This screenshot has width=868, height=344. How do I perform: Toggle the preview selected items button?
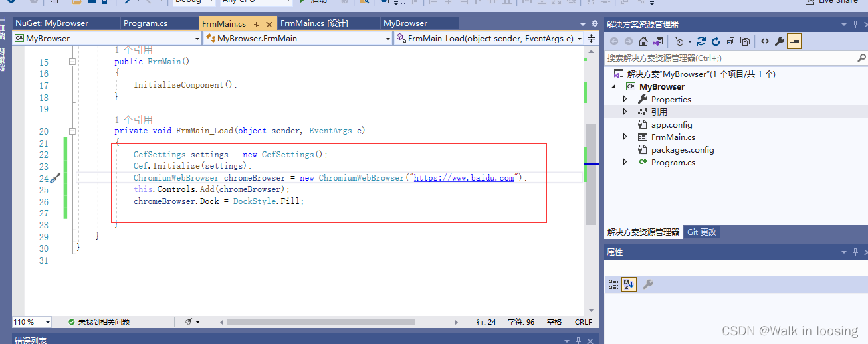794,42
